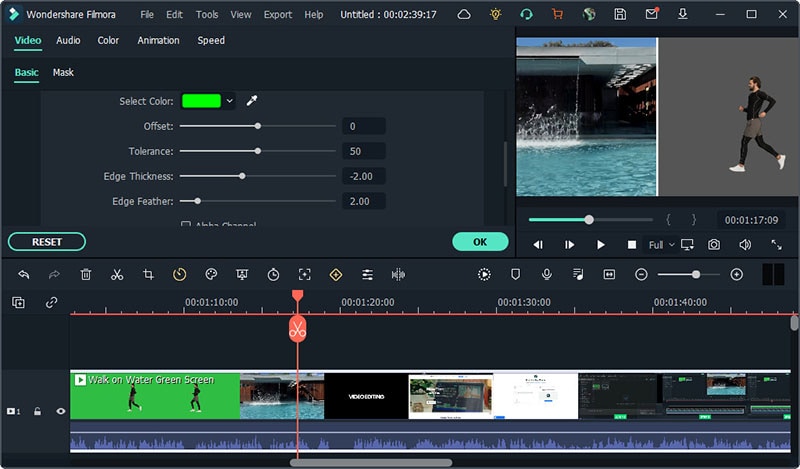The height and width of the screenshot is (469, 800).
Task: Expand the Select Color dropdown arrow
Action: click(x=230, y=101)
